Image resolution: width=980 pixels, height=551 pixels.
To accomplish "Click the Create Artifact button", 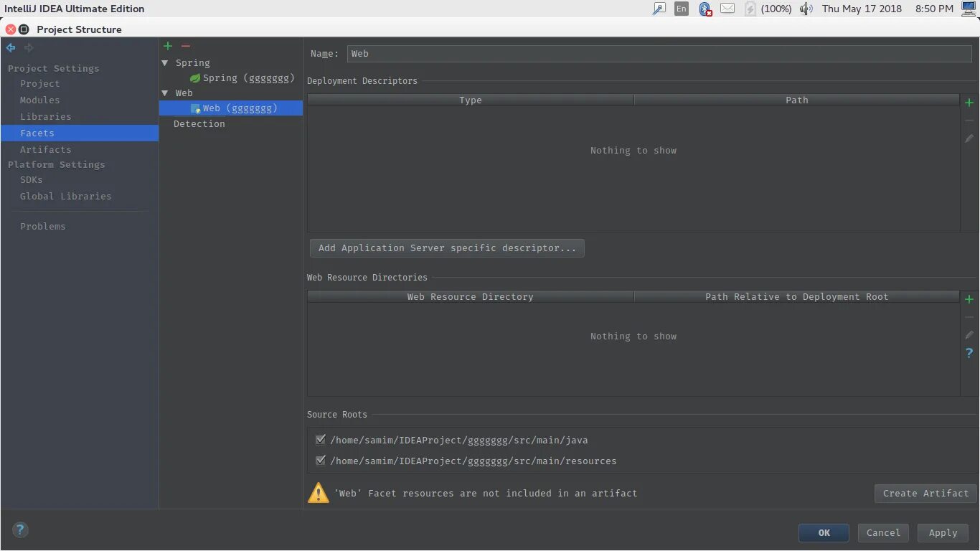I will coord(925,494).
